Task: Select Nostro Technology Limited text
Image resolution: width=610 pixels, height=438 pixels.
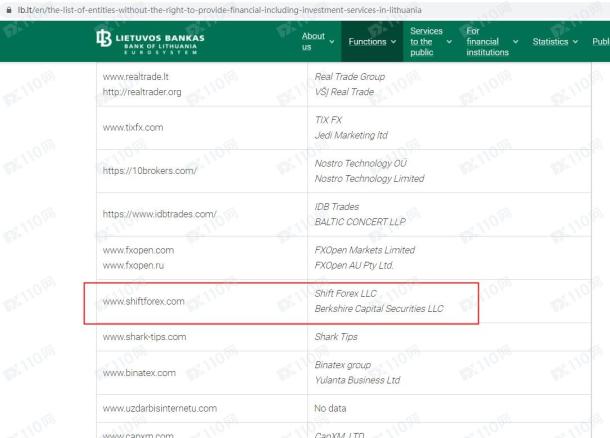Action: 370,179
